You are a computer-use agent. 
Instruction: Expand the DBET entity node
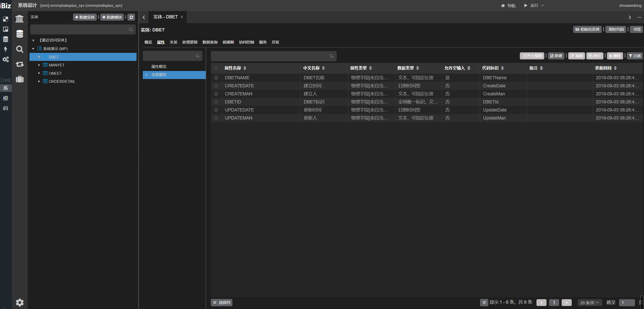(x=39, y=57)
